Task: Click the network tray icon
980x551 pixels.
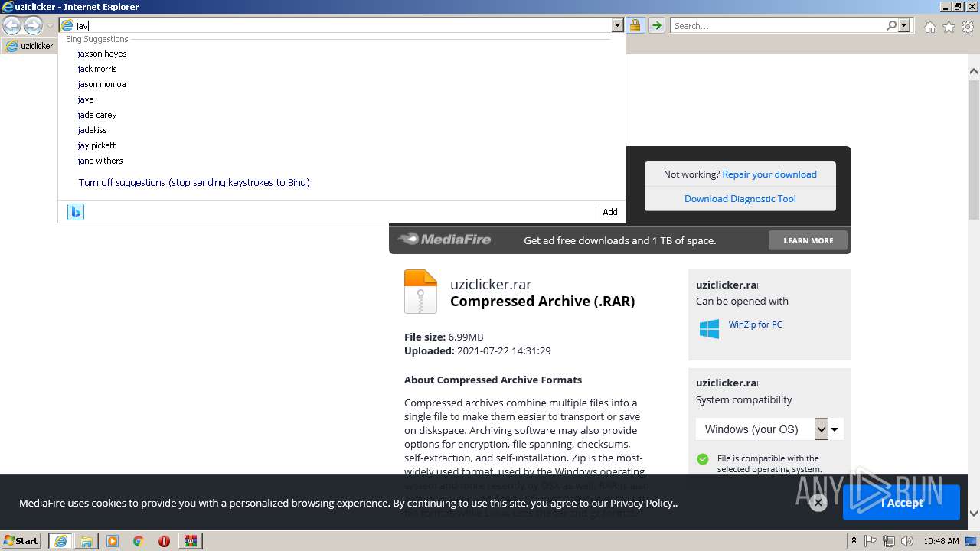Action: coord(889,541)
